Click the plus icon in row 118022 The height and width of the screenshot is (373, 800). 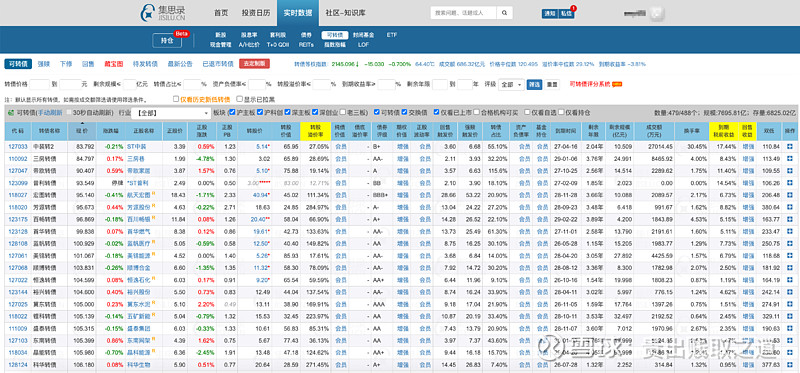pyautogui.click(x=790, y=316)
